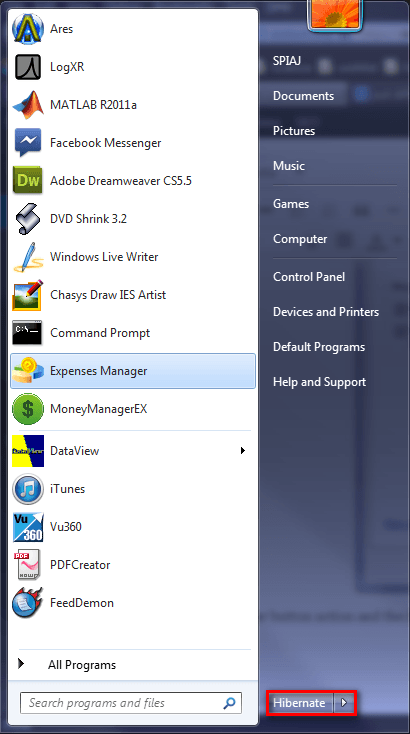Launch Adobe Dreamweaver CS5.5 icon
Image resolution: width=410 pixels, height=734 pixels.
tap(28, 180)
